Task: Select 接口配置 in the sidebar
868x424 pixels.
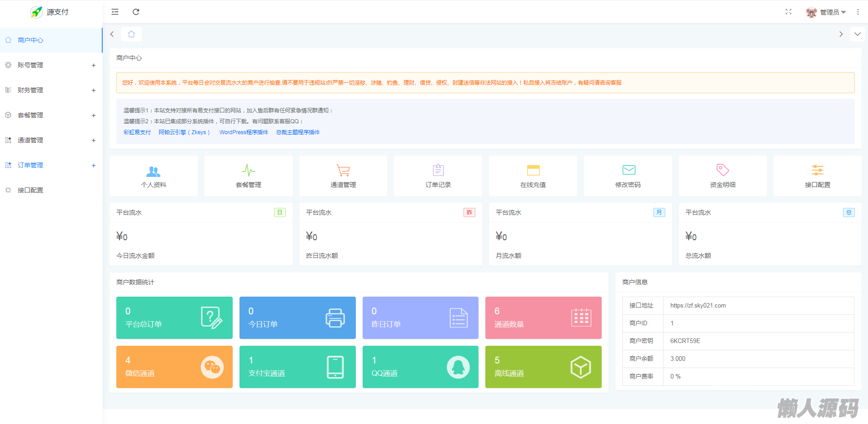Action: coord(30,190)
